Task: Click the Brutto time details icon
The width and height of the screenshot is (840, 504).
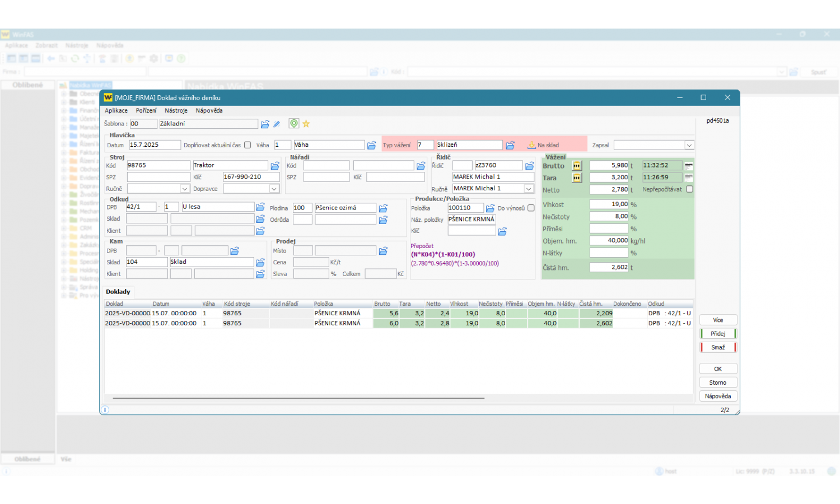Action: (689, 166)
